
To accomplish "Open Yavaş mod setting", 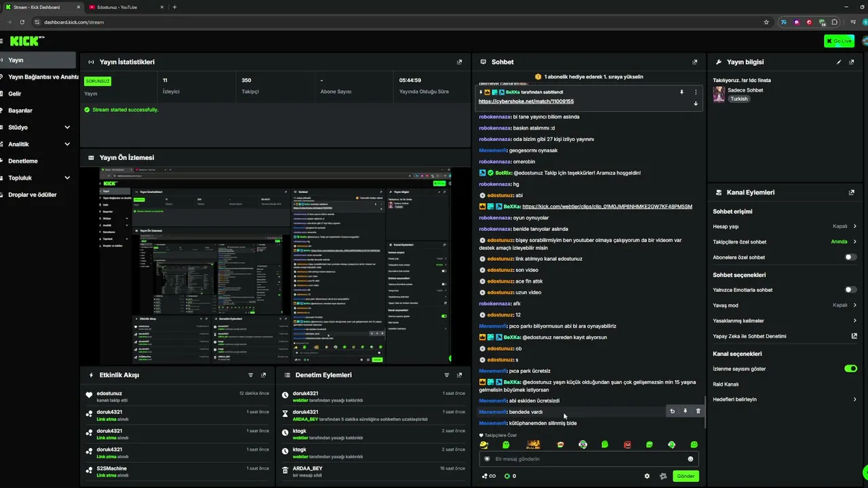I will (785, 305).
